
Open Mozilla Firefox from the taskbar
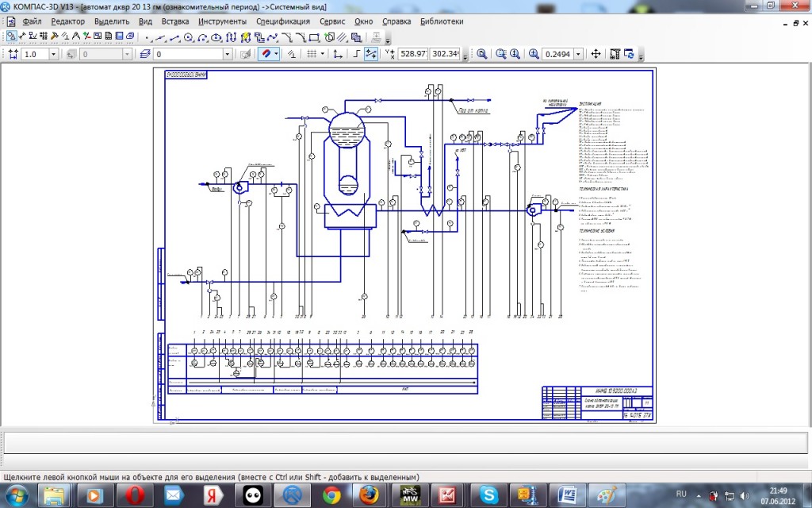pyautogui.click(x=370, y=495)
